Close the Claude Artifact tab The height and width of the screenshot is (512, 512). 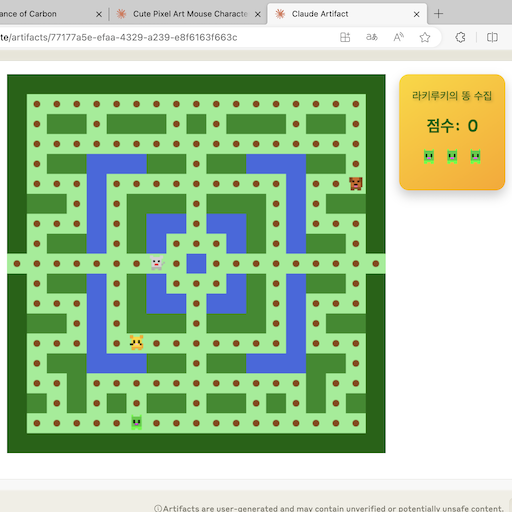pos(416,14)
